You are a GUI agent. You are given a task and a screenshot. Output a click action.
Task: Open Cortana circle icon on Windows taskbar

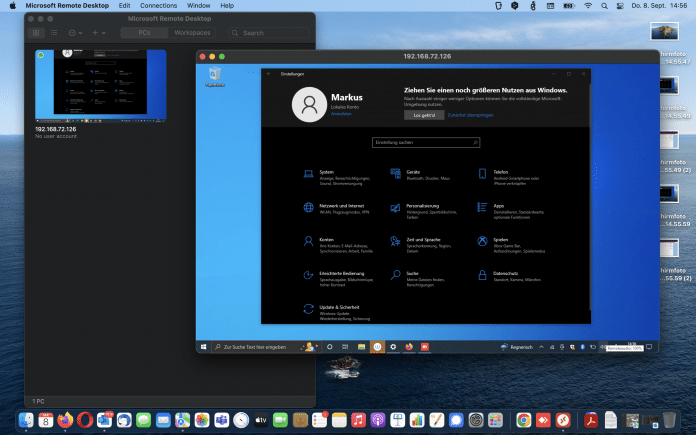click(330, 347)
